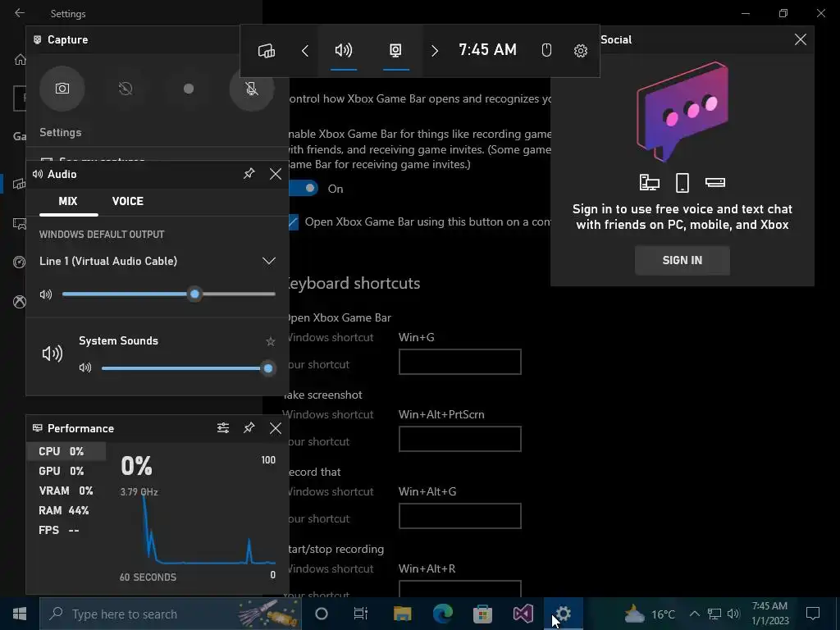Uncheck Open Xbox Game Bar using controller button
The width and height of the screenshot is (840, 630).
(x=294, y=221)
